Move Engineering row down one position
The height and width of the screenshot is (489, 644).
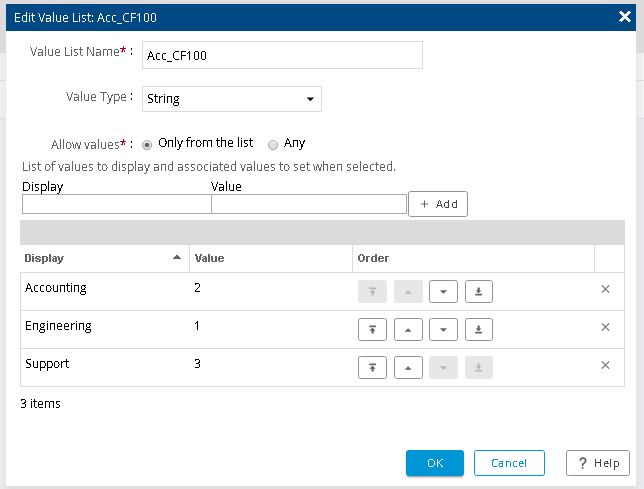pos(443,329)
